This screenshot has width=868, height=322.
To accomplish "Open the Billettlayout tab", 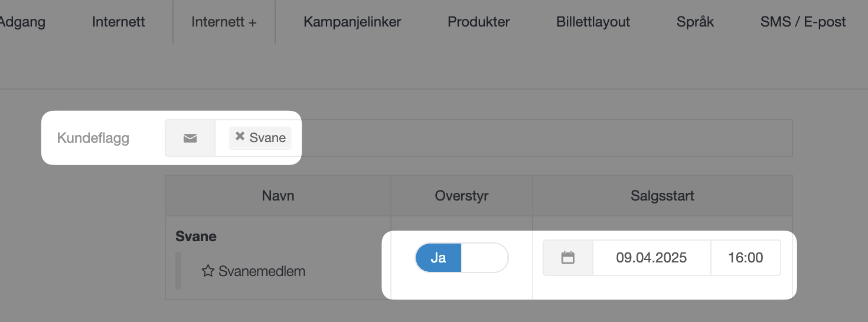I will tap(593, 22).
